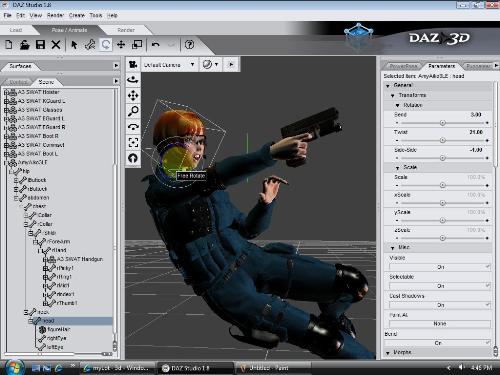Open the Help menu
Image resolution: width=500 pixels, height=375 pixels.
pyautogui.click(x=112, y=15)
